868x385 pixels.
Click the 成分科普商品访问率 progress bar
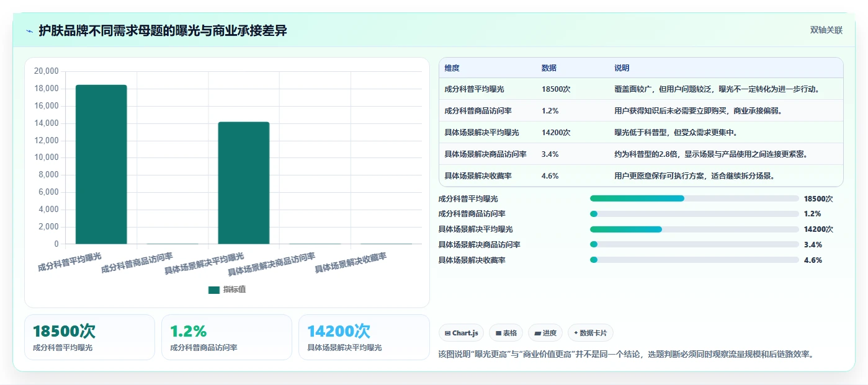click(694, 214)
